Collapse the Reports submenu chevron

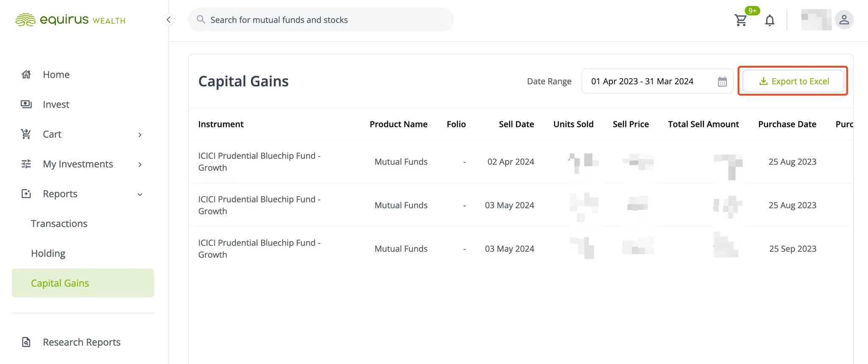click(140, 194)
